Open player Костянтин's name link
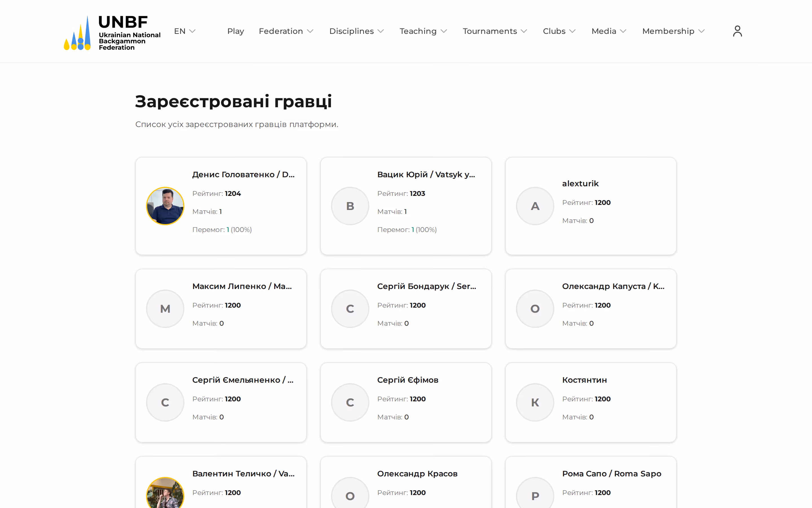The width and height of the screenshot is (812, 508). pos(584,380)
